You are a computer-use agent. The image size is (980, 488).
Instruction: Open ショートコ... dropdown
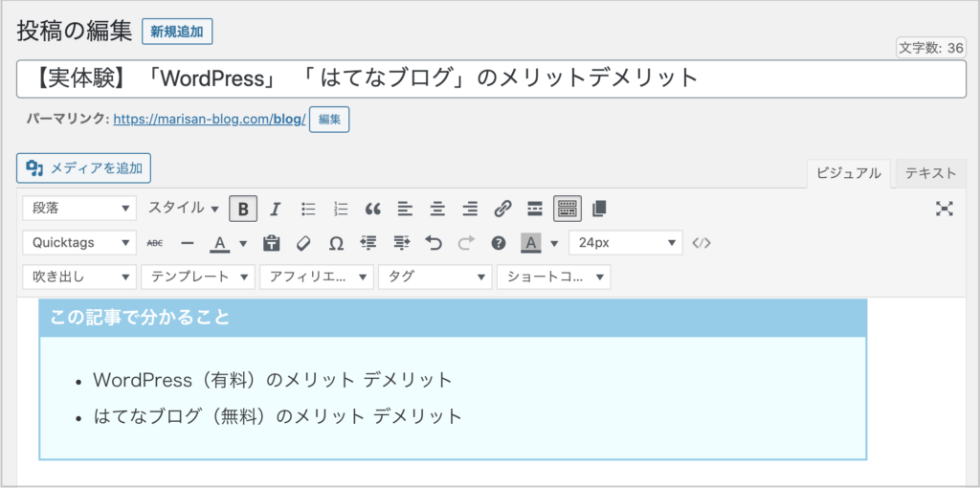[554, 277]
